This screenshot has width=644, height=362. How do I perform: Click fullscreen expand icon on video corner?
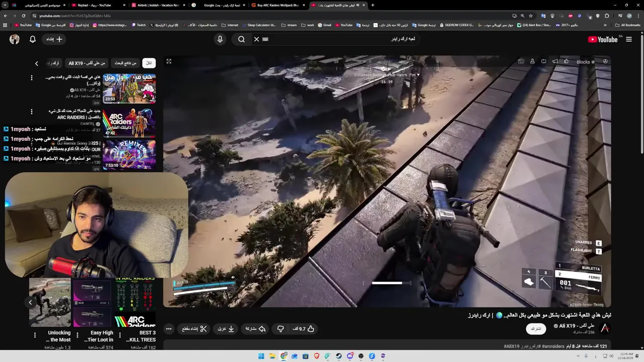click(x=169, y=61)
